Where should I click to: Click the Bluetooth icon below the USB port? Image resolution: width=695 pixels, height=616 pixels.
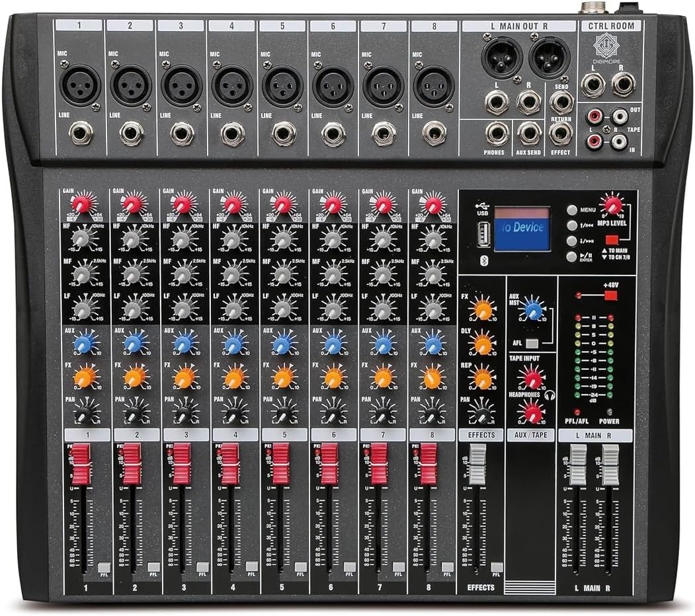tap(483, 260)
